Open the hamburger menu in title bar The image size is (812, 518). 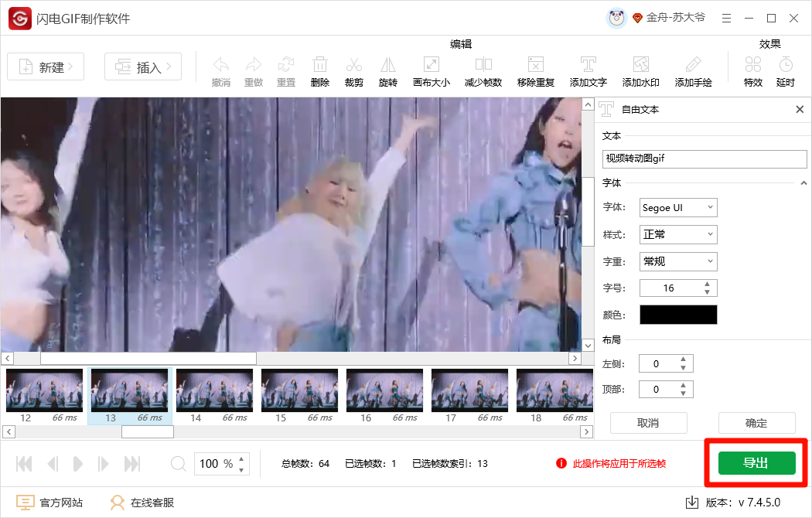click(727, 19)
